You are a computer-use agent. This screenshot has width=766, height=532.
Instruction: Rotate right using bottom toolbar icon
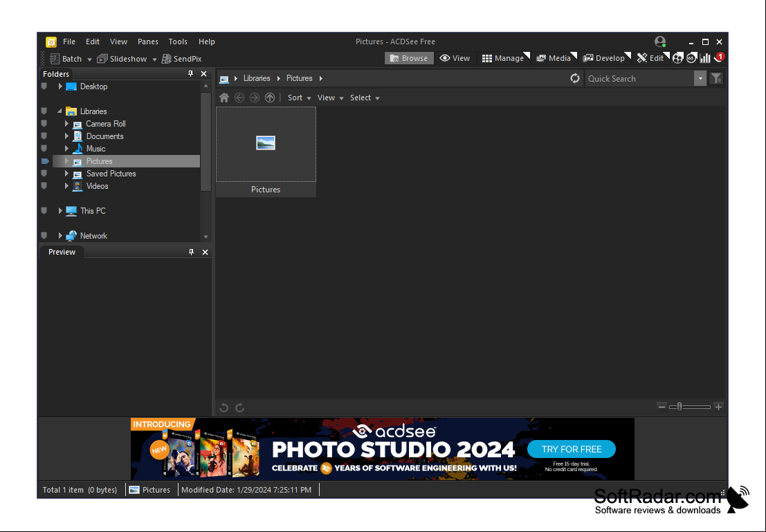pyautogui.click(x=239, y=407)
